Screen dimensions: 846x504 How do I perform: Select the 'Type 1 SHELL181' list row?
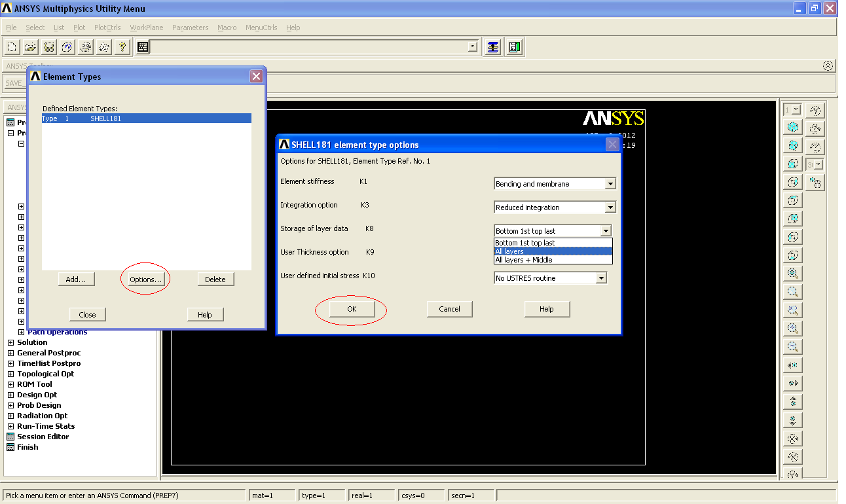click(146, 118)
